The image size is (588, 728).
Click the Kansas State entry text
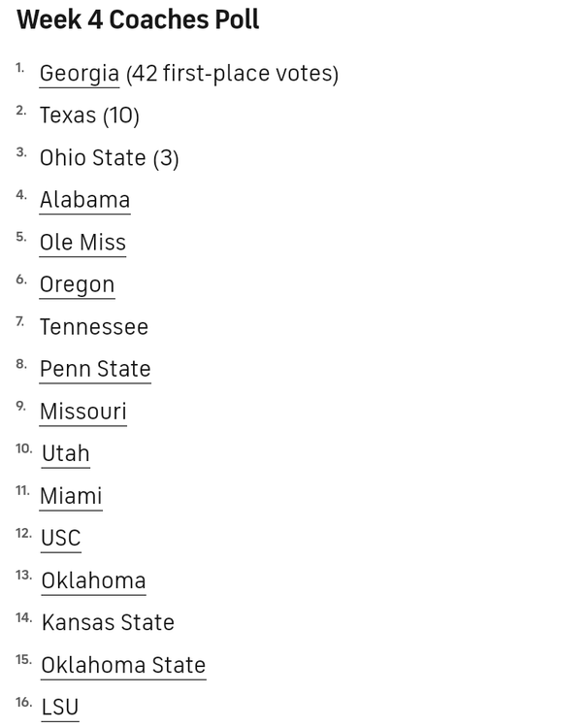108,622
